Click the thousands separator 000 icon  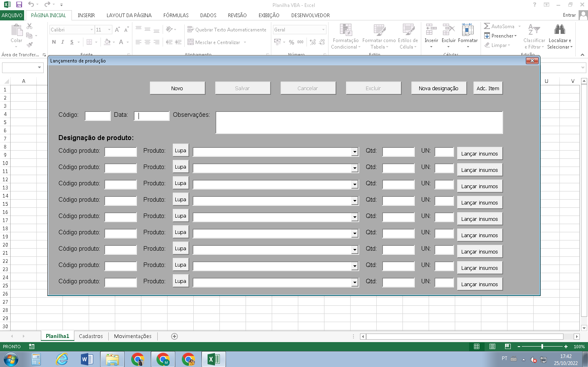coord(300,42)
